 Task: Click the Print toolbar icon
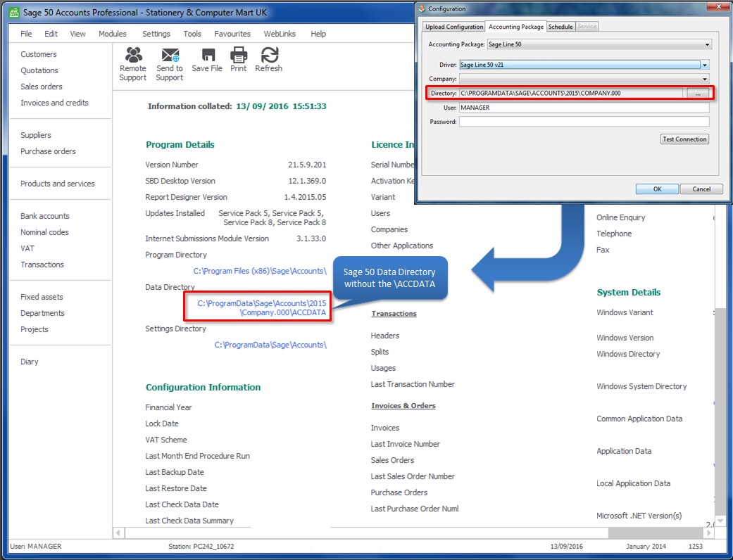[x=239, y=60]
